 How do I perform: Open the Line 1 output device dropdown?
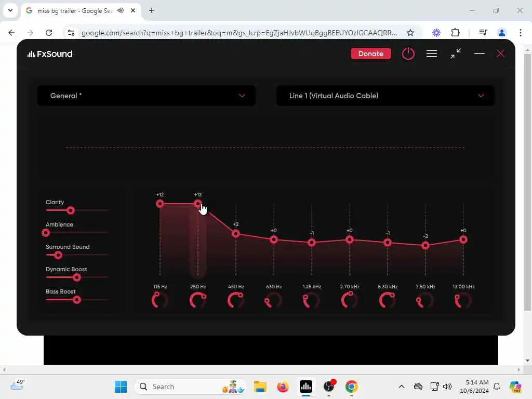coord(385,96)
